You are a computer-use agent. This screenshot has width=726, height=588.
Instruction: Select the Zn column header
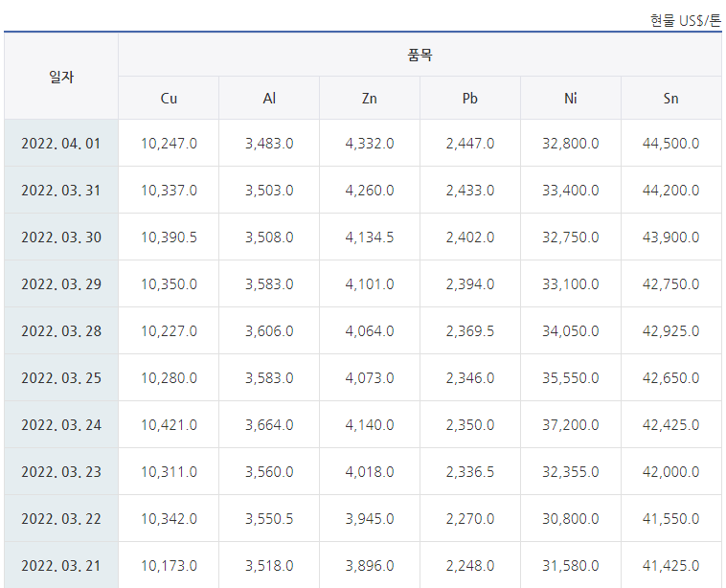tap(370, 98)
